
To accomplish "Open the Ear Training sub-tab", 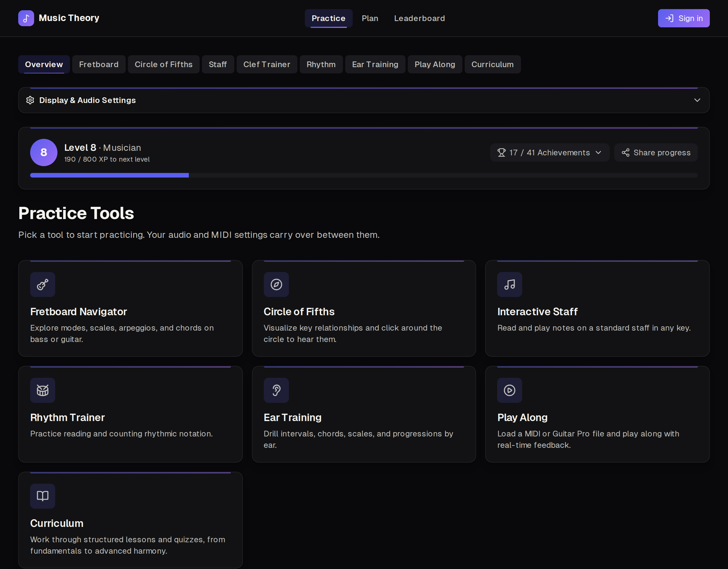I will (375, 64).
